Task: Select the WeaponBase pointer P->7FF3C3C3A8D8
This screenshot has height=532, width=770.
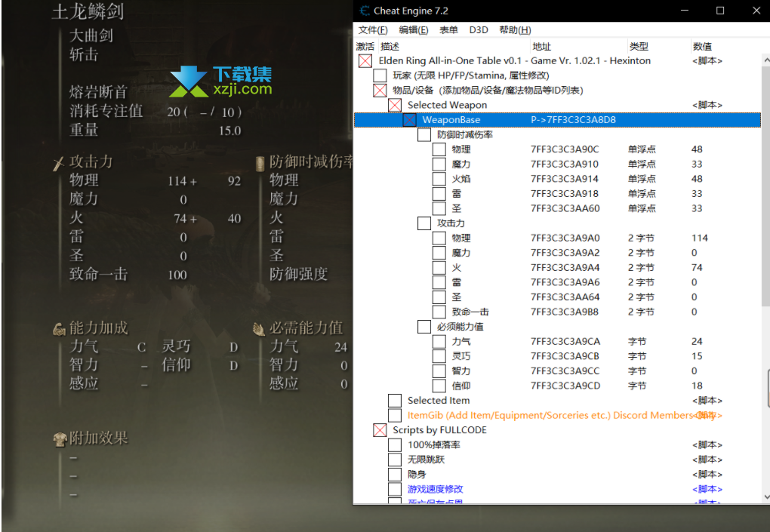Action: pos(573,120)
